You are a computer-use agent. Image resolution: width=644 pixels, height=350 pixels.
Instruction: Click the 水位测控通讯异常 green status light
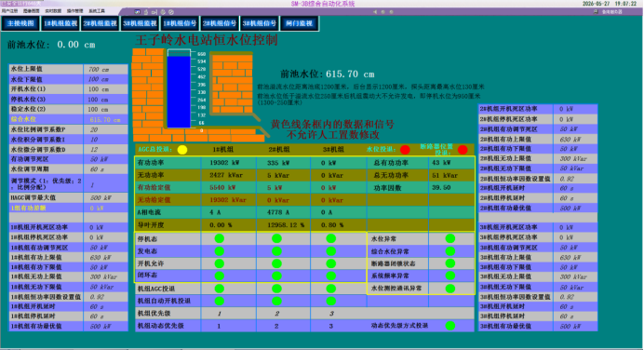[x=450, y=289]
